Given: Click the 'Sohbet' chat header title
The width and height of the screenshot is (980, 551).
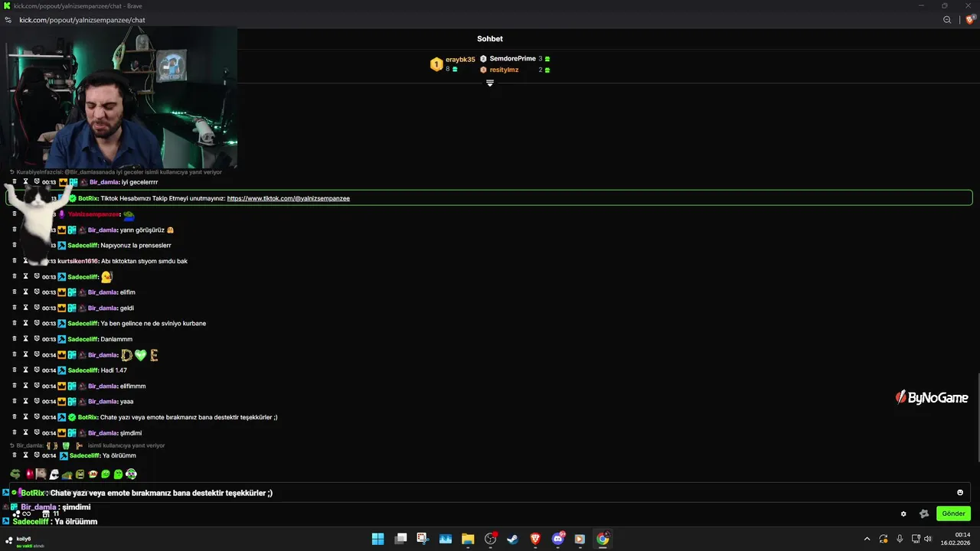Looking at the screenshot, I should [490, 38].
